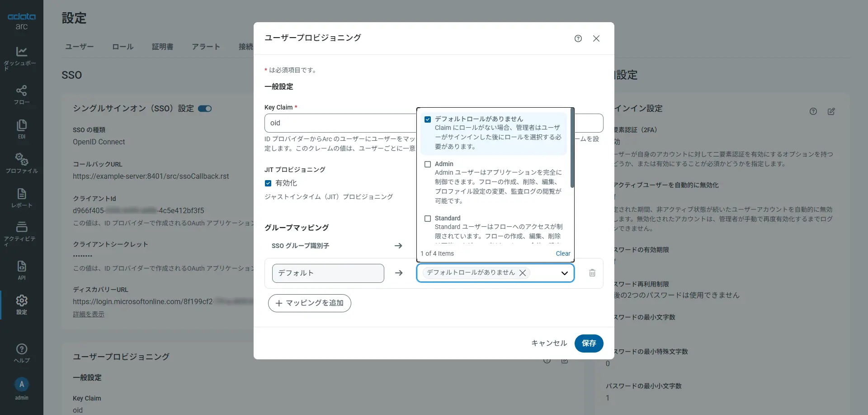Open help for the ユーザープロビジョニング dialog
868x415 pixels.
tap(578, 38)
